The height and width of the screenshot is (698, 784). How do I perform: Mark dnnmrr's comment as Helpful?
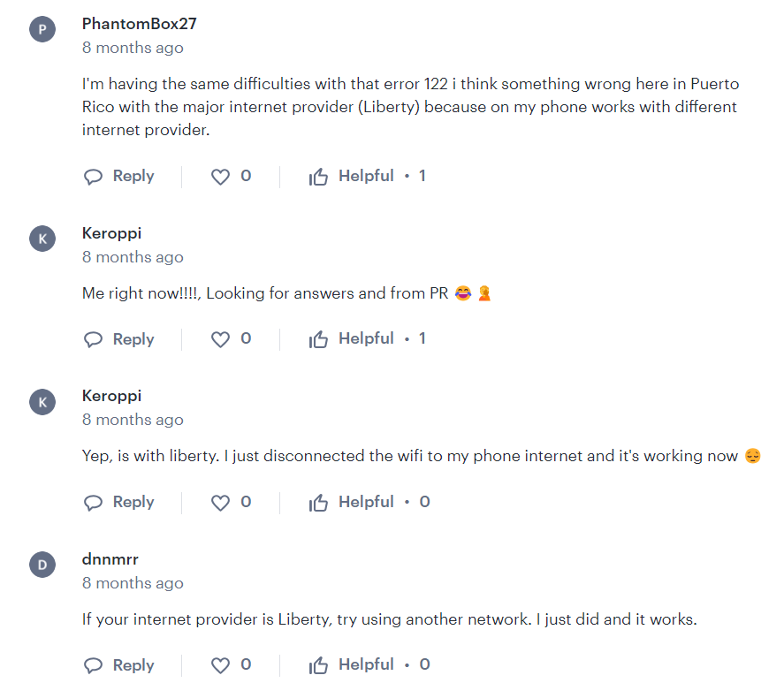pyautogui.click(x=351, y=665)
